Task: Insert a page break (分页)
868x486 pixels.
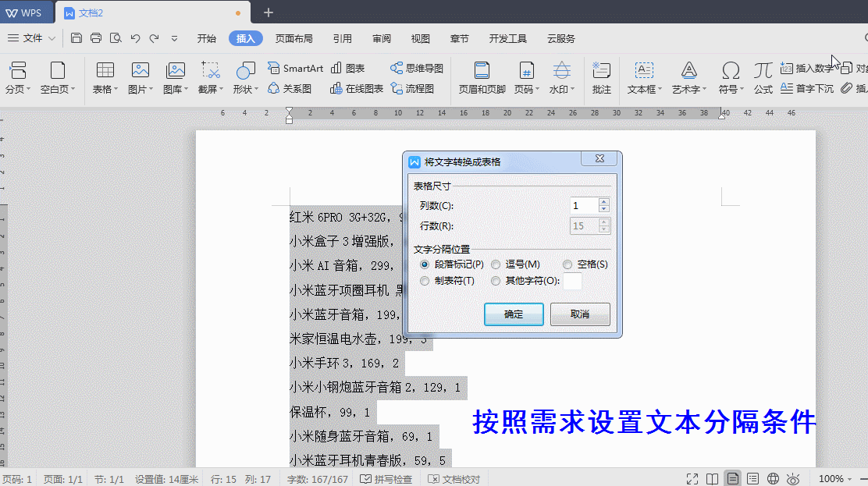Action: tap(18, 78)
